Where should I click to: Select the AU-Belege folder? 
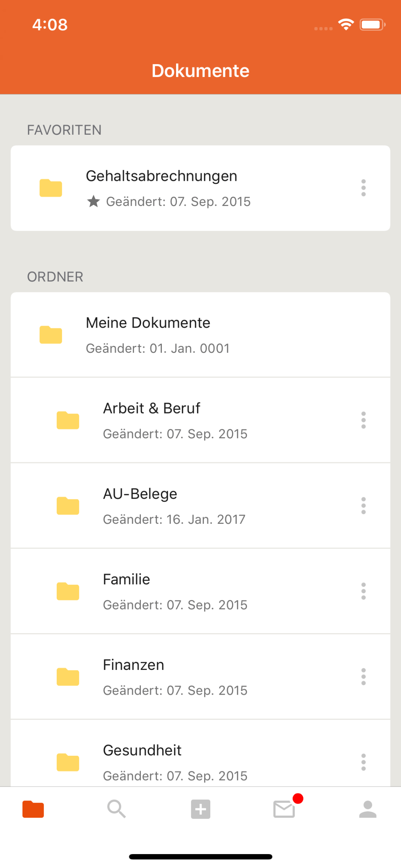[140, 494]
